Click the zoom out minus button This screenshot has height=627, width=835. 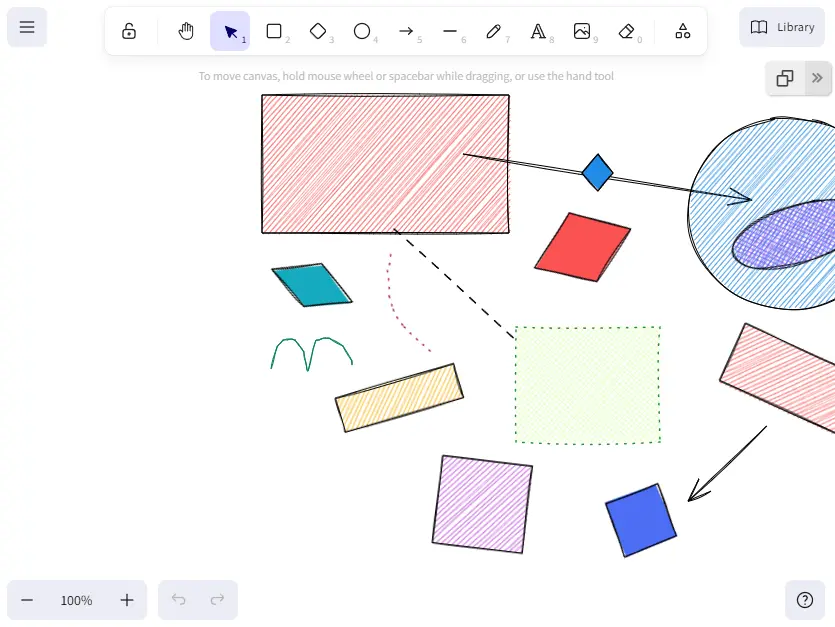point(27,600)
